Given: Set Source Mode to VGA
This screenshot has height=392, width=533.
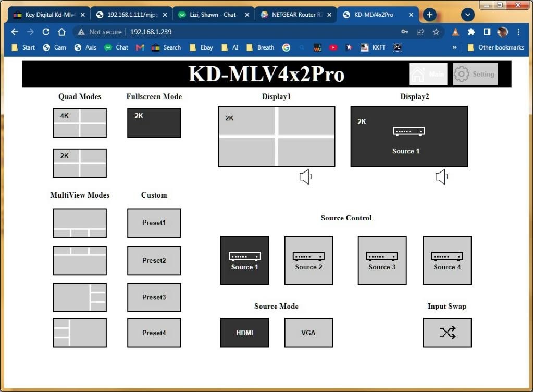Looking at the screenshot, I should click(x=308, y=333).
